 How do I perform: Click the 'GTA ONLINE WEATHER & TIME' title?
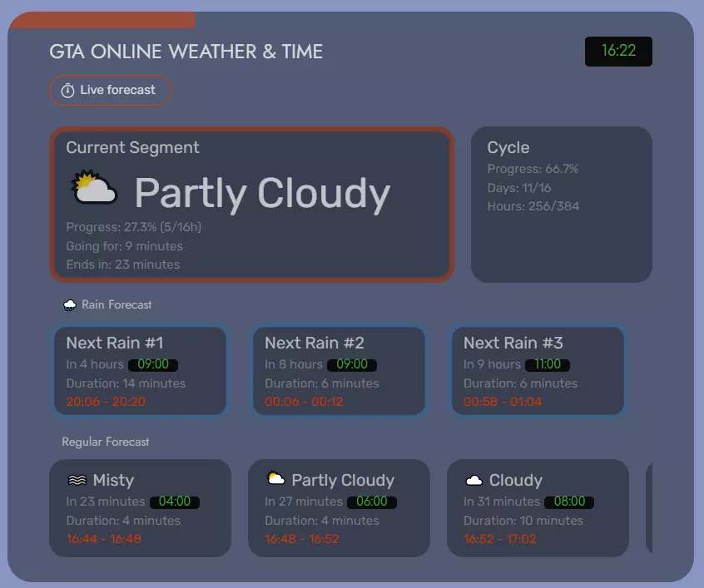pyautogui.click(x=186, y=52)
